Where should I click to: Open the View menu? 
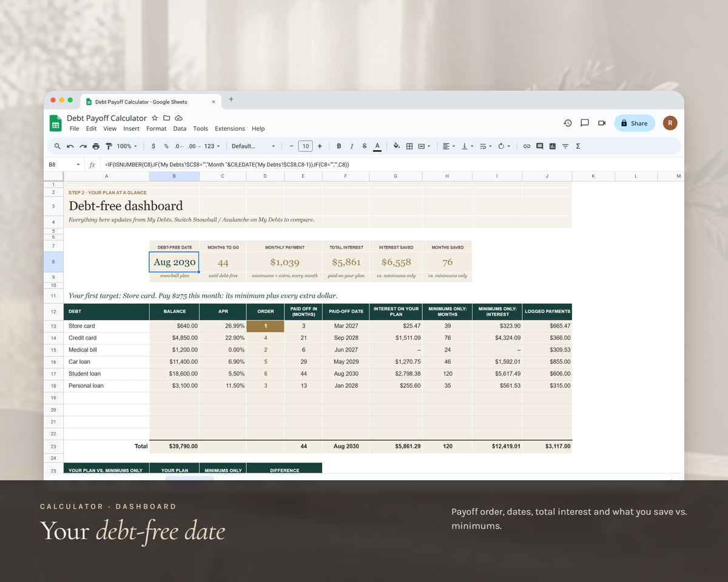110,129
